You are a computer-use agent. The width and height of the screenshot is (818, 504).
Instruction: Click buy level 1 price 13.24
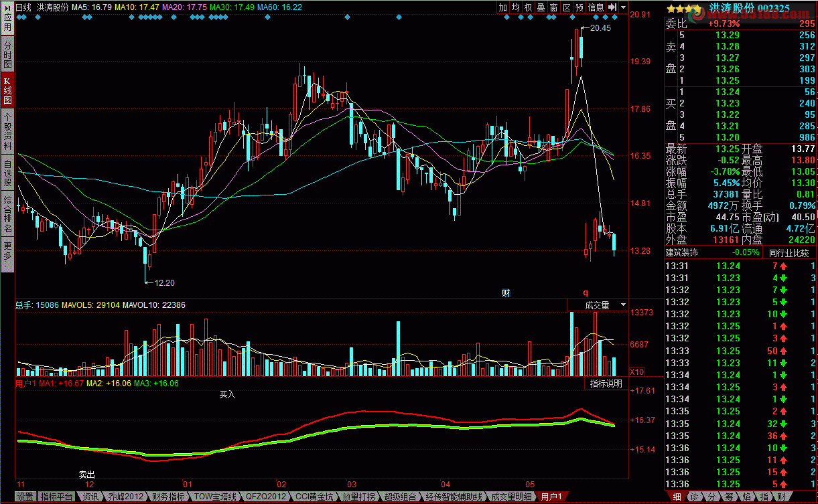coord(728,92)
